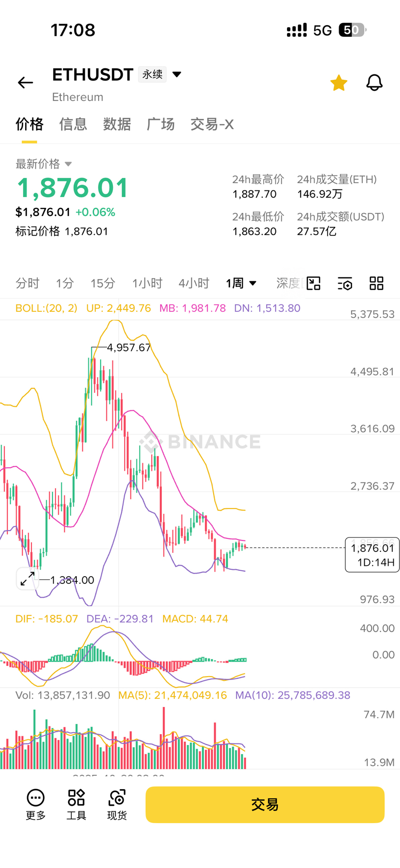This screenshot has height=868, width=400.
Task: Tap the 24h成交量(ETH) value 146.92万
Action: pos(320,194)
